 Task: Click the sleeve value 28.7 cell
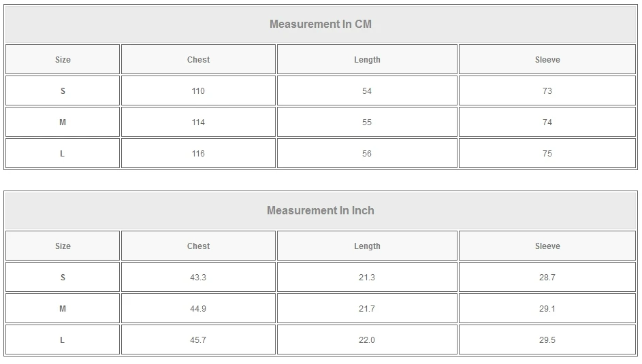[547, 278]
